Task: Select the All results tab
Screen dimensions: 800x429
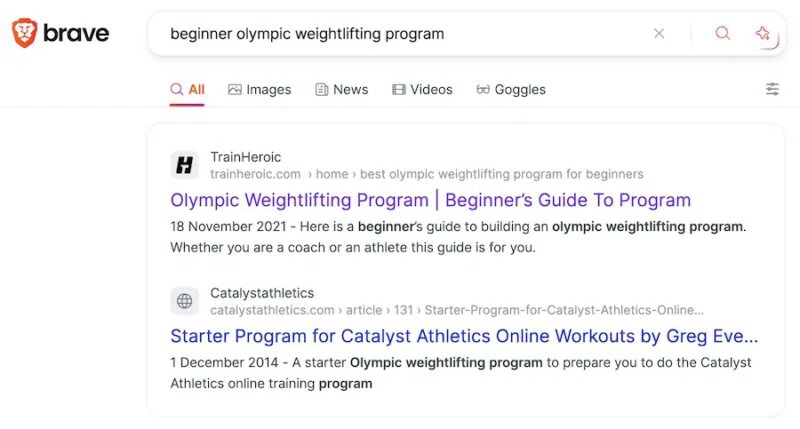Action: (187, 90)
